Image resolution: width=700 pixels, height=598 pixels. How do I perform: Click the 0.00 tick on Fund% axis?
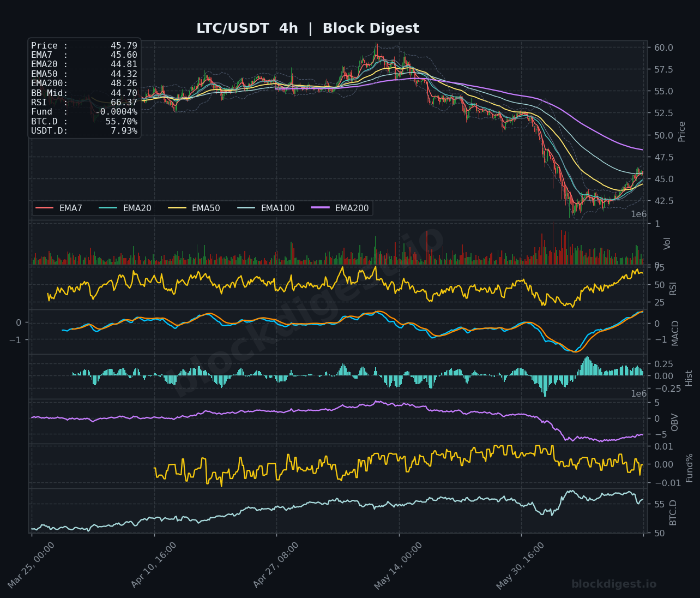(x=663, y=464)
